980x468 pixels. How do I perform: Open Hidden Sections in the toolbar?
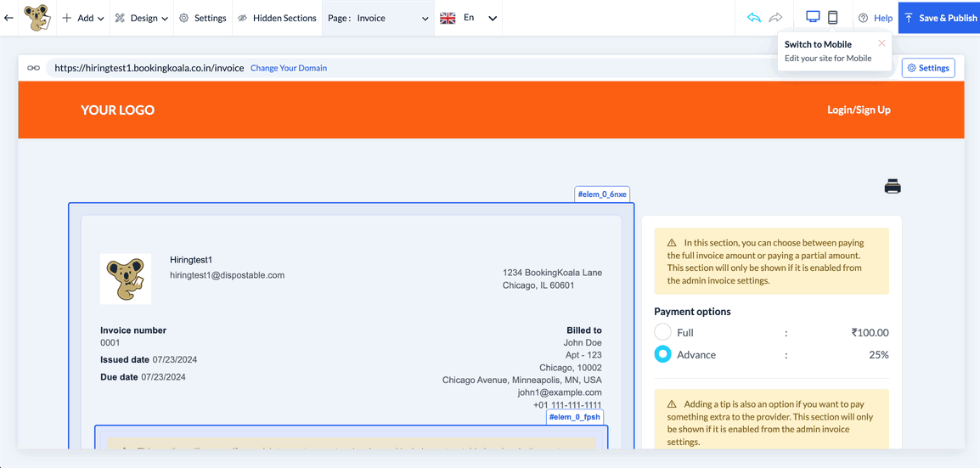[x=277, y=18]
